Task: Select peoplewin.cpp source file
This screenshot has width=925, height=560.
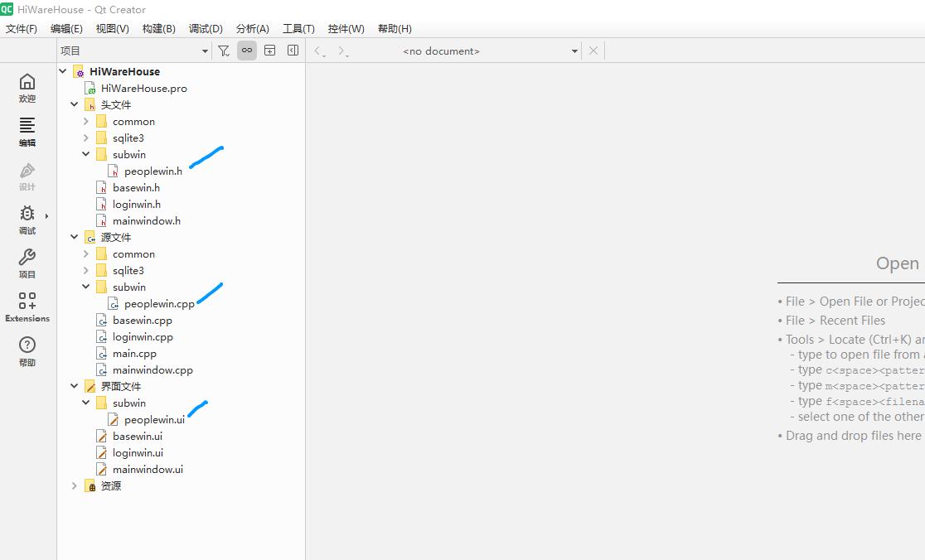Action: [x=159, y=304]
